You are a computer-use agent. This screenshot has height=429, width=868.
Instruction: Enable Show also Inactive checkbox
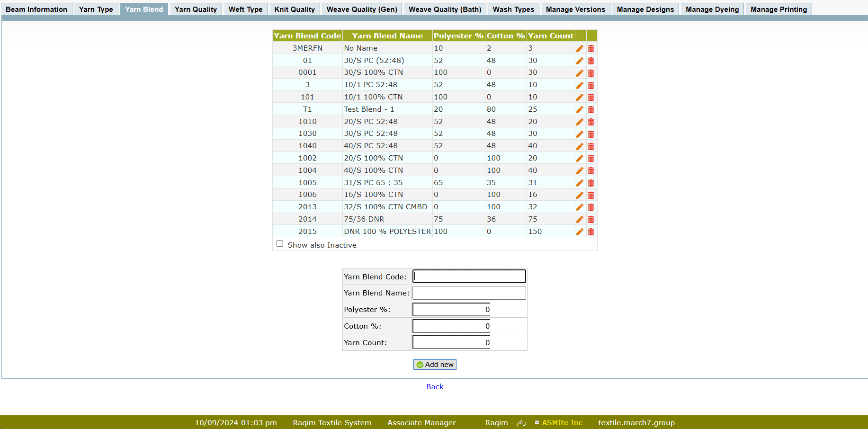click(280, 244)
